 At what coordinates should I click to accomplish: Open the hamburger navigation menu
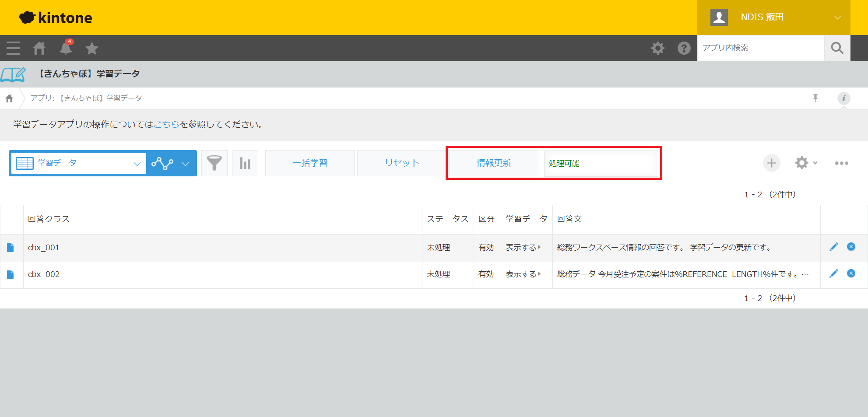[x=13, y=48]
